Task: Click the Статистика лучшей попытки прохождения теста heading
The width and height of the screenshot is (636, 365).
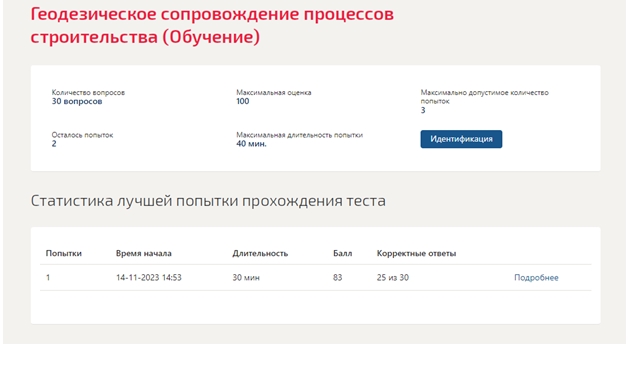Action: tap(208, 201)
